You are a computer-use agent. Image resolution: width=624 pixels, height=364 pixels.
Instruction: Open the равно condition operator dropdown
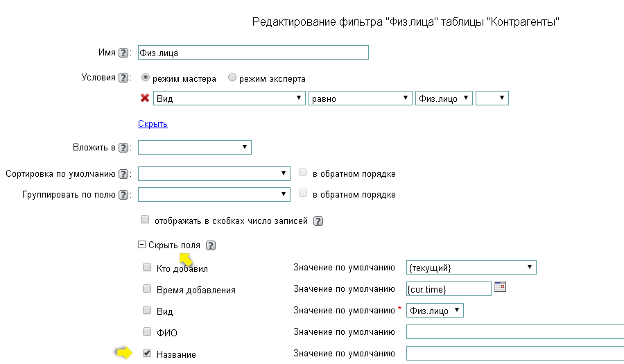[x=359, y=98]
